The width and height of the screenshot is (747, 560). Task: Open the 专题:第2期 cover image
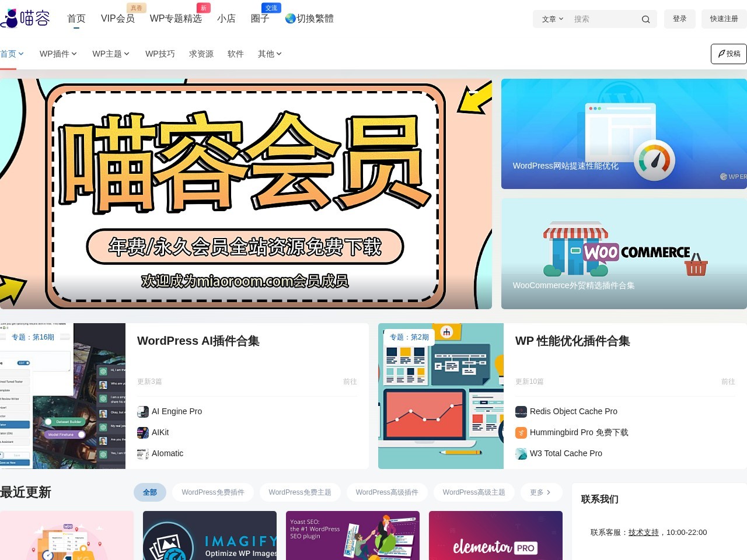pos(441,396)
